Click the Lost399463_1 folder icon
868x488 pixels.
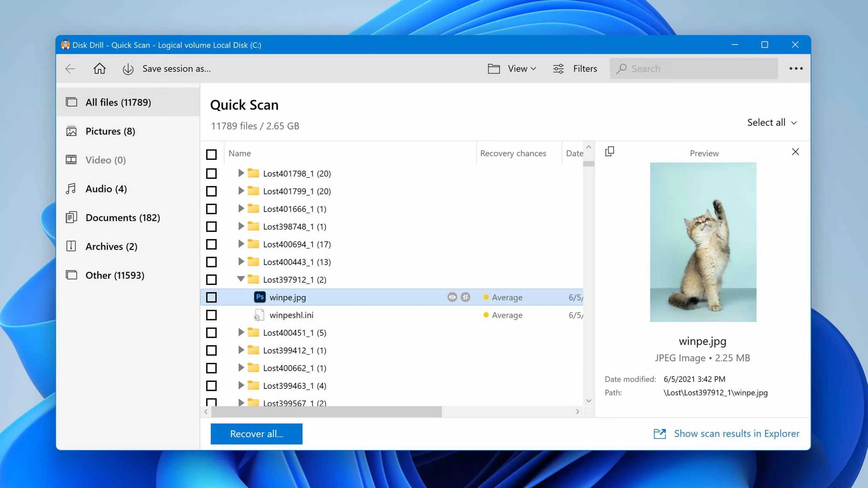(253, 385)
